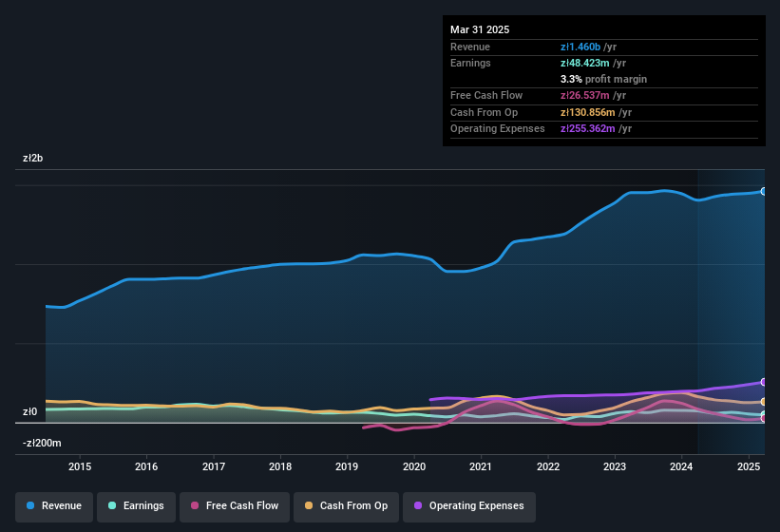780x532 pixels.
Task: Click the -zł200m y-axis label
Action: tap(42, 443)
